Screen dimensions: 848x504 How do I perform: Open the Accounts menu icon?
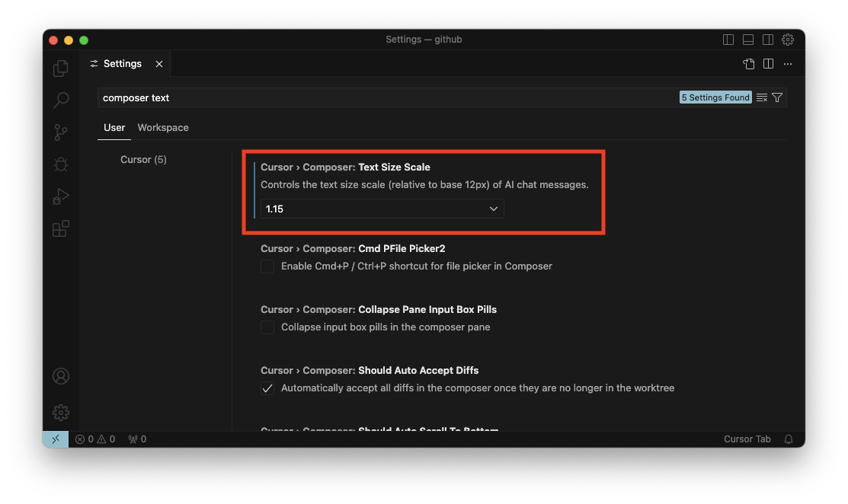coord(61,376)
